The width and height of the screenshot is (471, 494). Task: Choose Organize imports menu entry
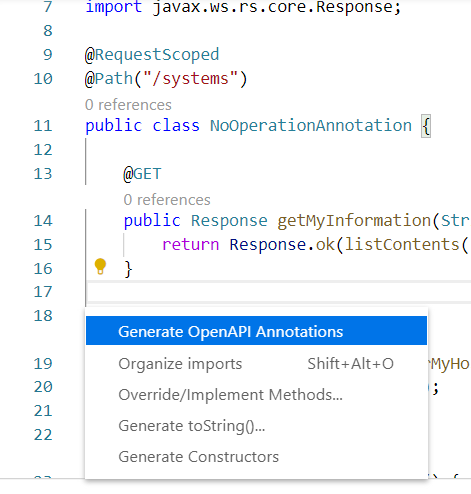coord(256,363)
